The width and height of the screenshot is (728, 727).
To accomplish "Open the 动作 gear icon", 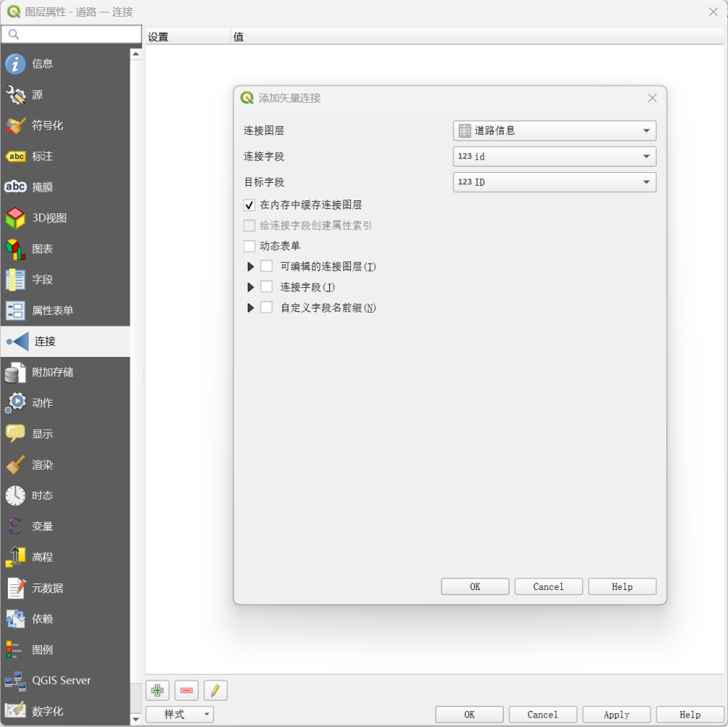I will (15, 403).
